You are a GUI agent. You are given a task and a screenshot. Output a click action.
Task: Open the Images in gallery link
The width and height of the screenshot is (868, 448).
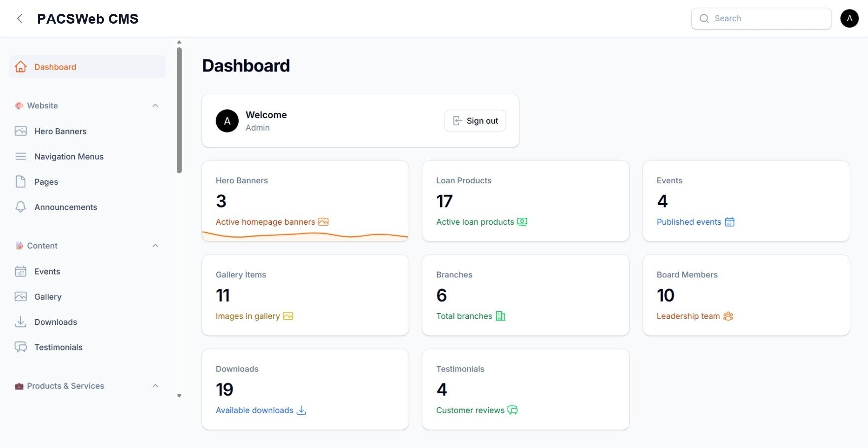point(248,316)
